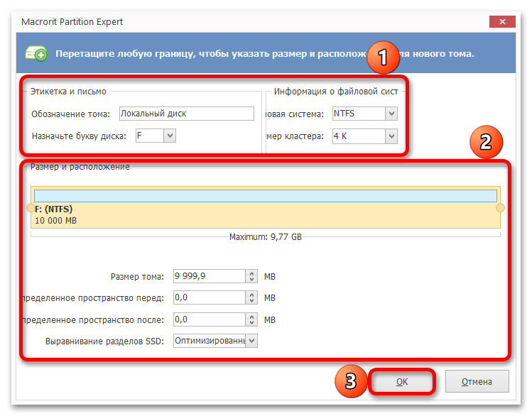Click the "10 000 MB" partition size text
This screenshot has height=416, width=532.
(55, 221)
